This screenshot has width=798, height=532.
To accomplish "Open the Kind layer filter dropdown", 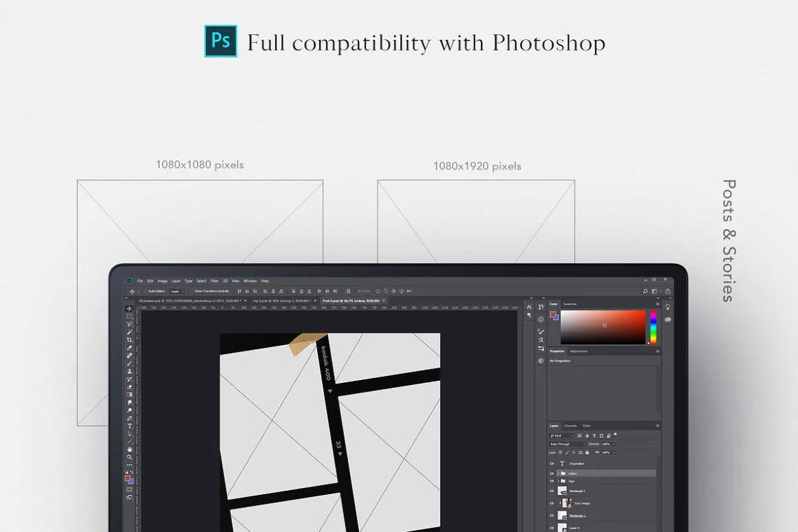I will click(561, 436).
